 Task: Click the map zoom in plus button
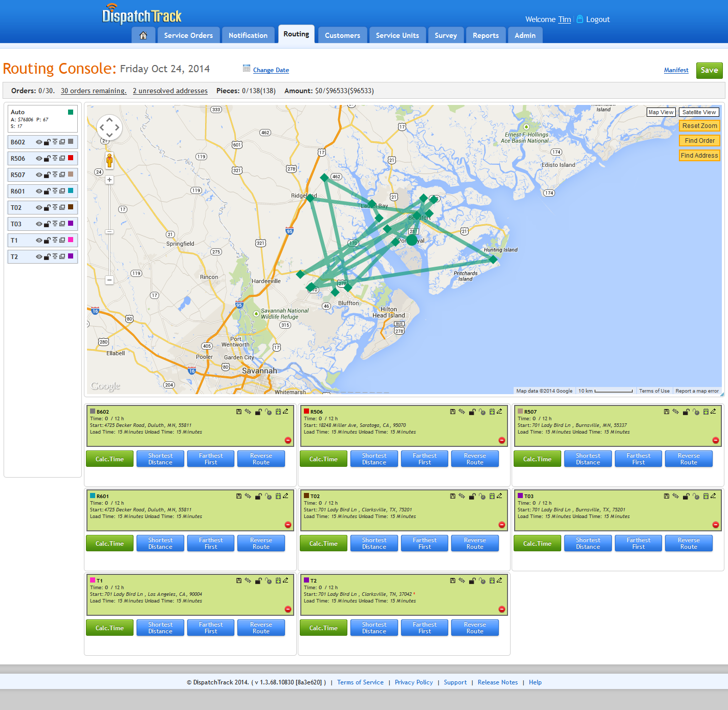[x=109, y=180]
